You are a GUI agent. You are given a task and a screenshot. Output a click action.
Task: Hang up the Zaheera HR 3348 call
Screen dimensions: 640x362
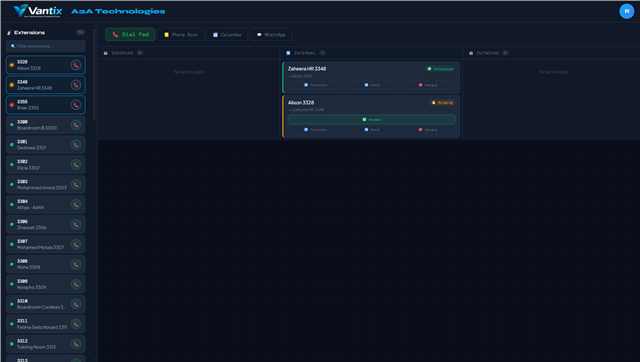[428, 85]
